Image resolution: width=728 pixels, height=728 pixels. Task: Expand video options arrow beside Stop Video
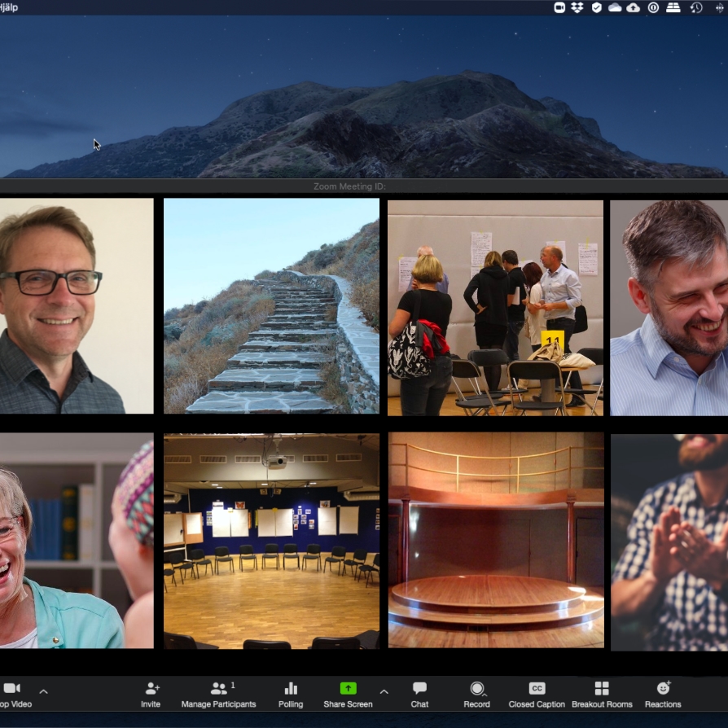click(x=44, y=692)
